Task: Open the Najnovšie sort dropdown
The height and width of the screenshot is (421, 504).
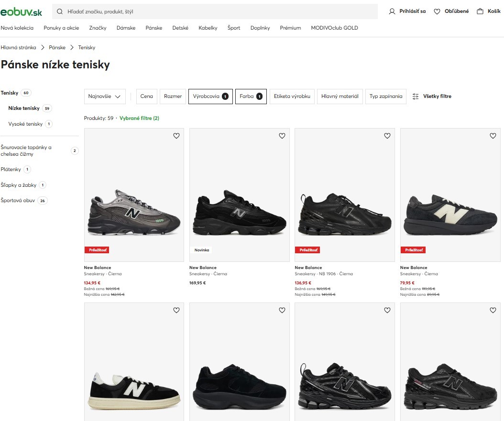Action: (x=105, y=97)
